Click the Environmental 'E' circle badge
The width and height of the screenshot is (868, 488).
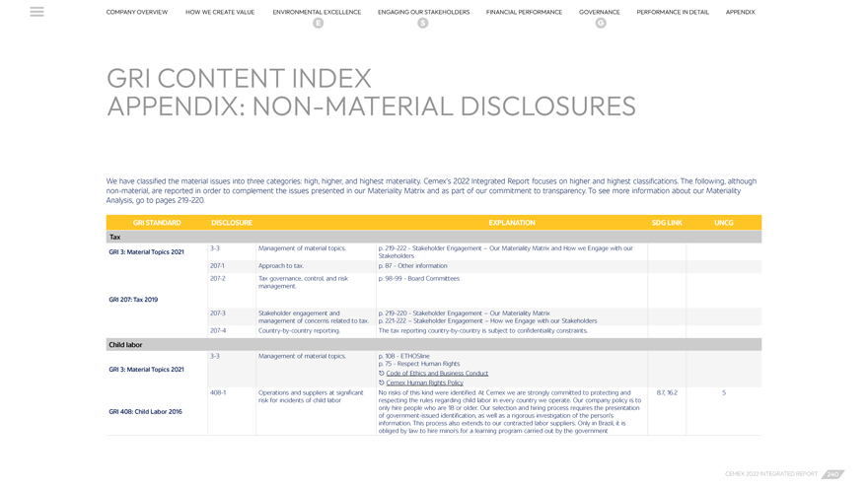click(318, 23)
